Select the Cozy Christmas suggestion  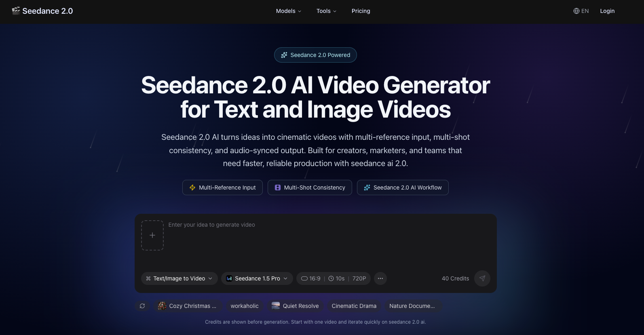point(188,306)
